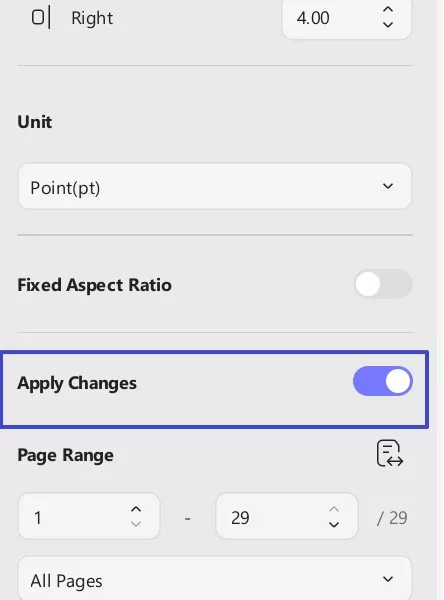Click the Page Range swap pages icon
The image size is (444, 600).
pos(390,454)
